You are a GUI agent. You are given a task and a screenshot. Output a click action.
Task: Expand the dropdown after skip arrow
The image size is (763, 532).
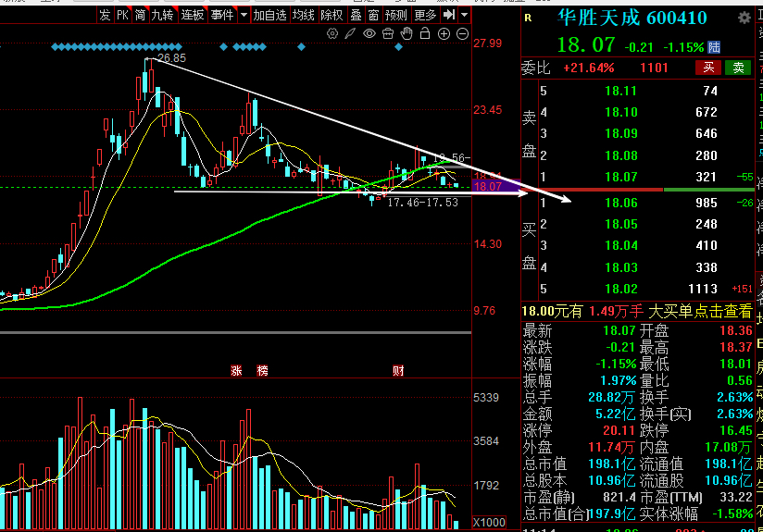(x=465, y=15)
